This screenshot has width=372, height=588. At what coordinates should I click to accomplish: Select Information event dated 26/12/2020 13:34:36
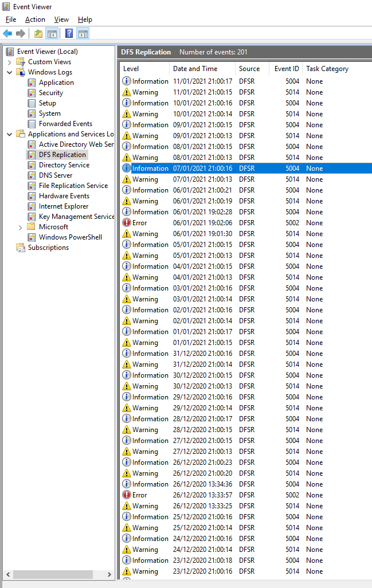click(x=246, y=484)
